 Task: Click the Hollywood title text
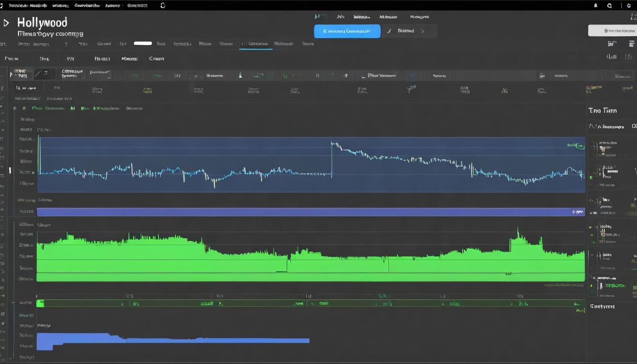pos(42,22)
